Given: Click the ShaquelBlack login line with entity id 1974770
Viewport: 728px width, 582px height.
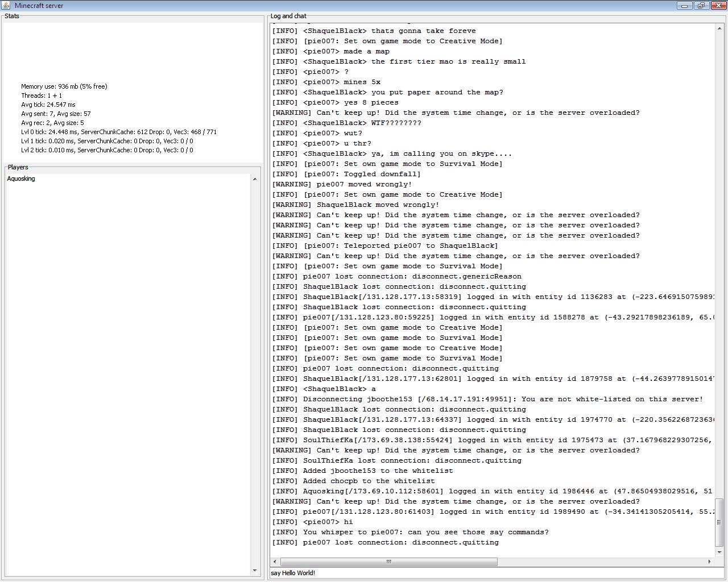Looking at the screenshot, I should 493,419.
